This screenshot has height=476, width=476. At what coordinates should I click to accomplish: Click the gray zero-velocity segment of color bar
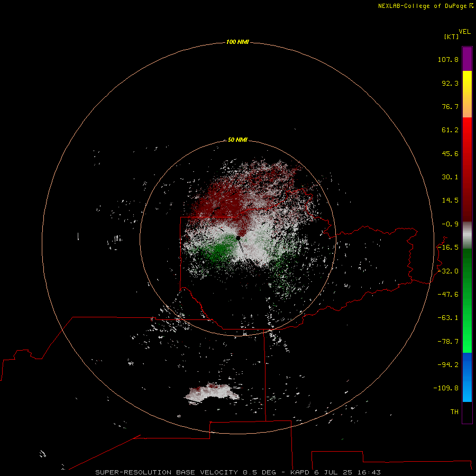coord(467,235)
